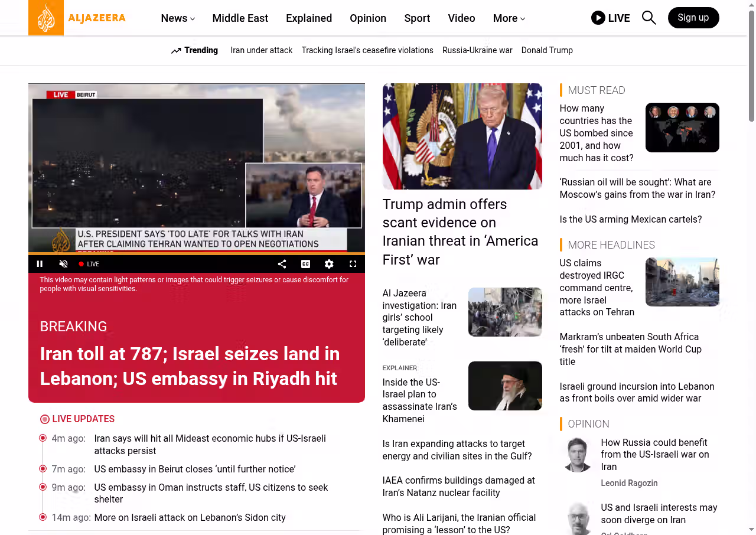
Task: Pause the live video stream
Action: [x=40, y=264]
